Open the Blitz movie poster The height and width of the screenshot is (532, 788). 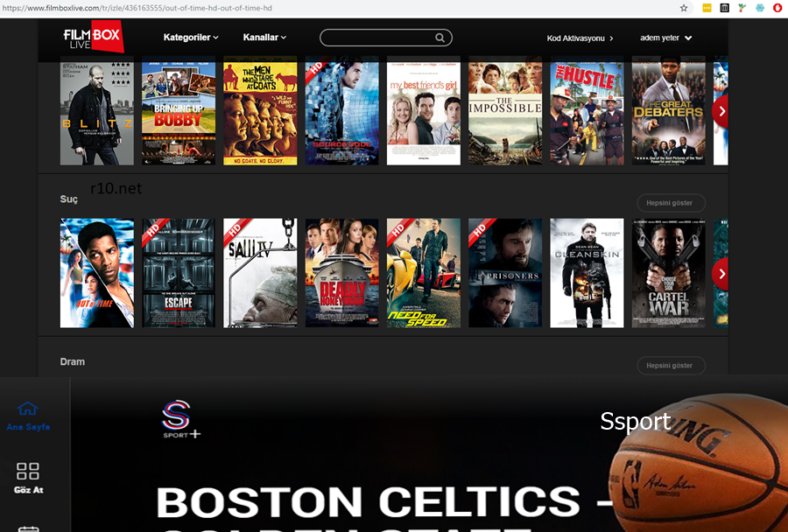click(x=97, y=110)
